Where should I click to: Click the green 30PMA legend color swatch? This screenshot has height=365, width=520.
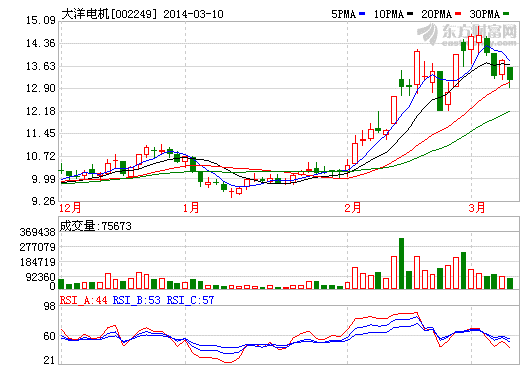(506, 14)
